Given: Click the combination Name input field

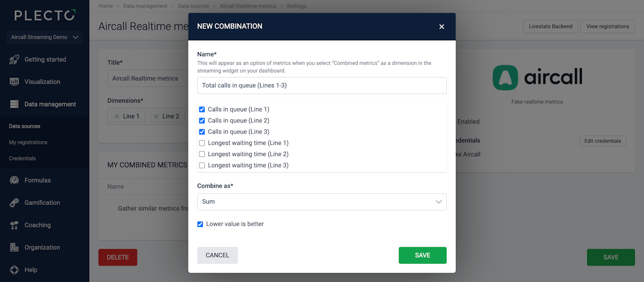Looking at the screenshot, I should [321, 86].
